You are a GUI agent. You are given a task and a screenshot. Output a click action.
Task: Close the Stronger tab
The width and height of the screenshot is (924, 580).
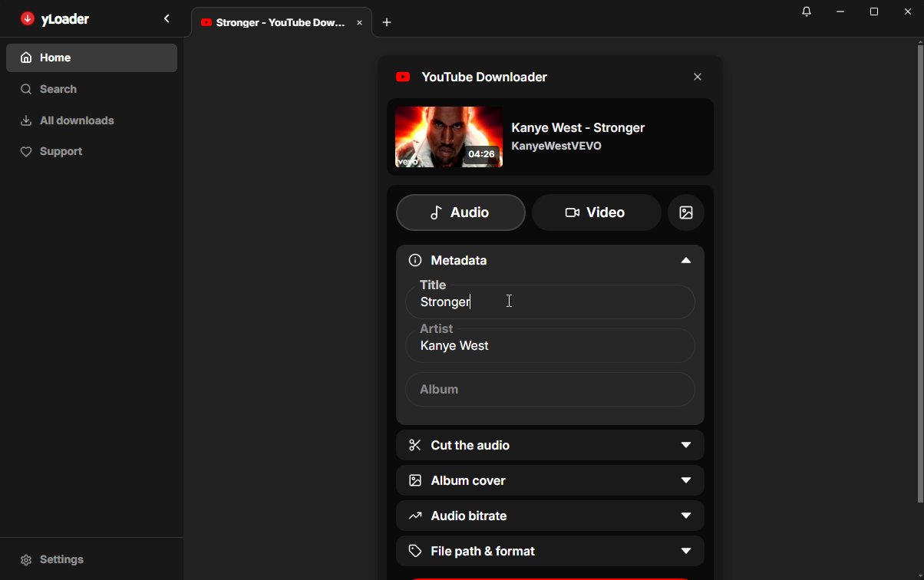(x=359, y=23)
